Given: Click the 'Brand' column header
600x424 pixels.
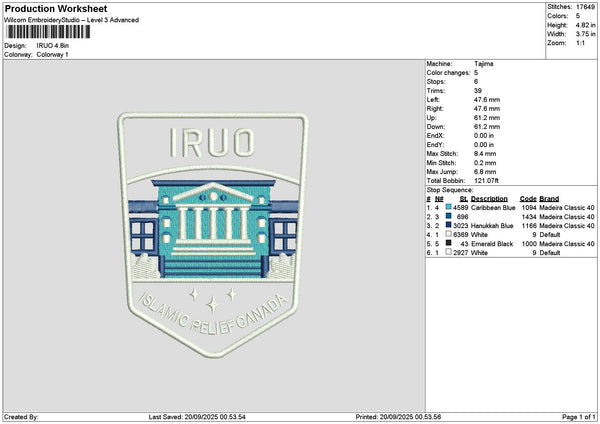Looking at the screenshot, I should 549,199.
